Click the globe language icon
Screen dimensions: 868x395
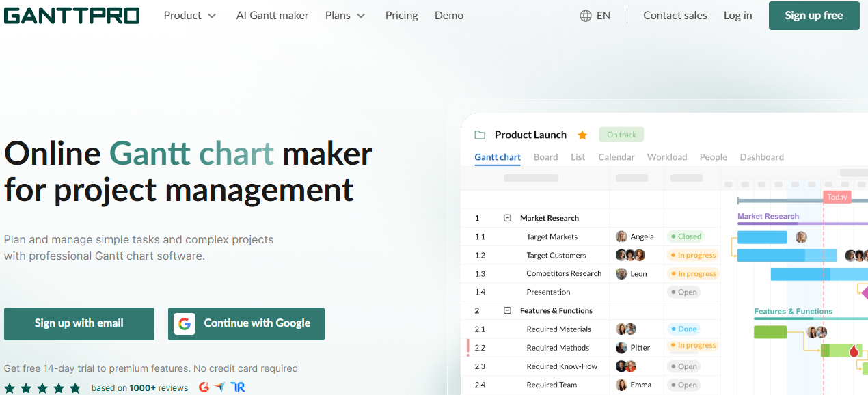click(586, 15)
